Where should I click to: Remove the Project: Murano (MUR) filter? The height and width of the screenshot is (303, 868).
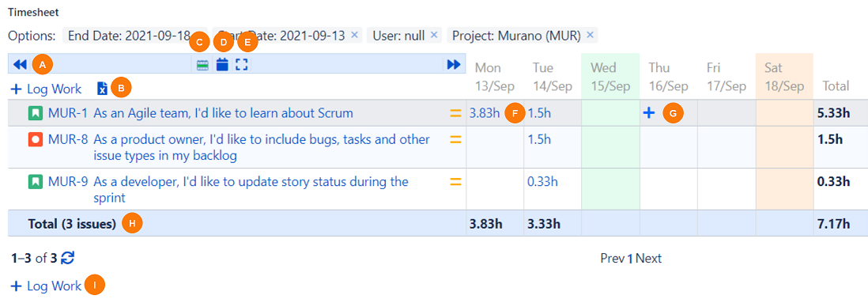[590, 36]
